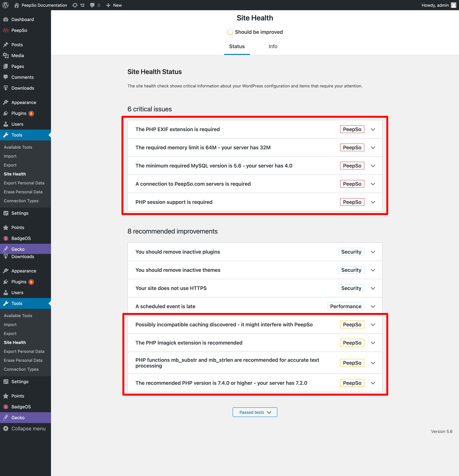Expand 'You should remove inactive plugins' chevron
Viewport: 459px width, 476px height.
(x=373, y=252)
